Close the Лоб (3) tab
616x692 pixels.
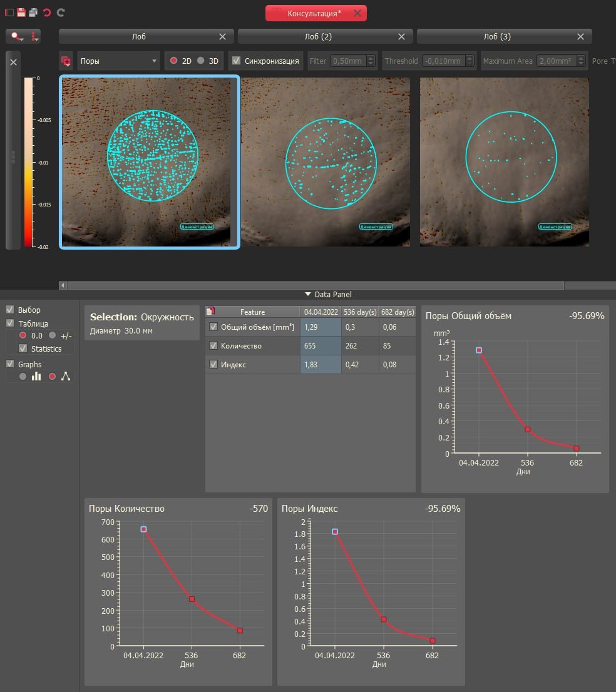click(x=581, y=37)
